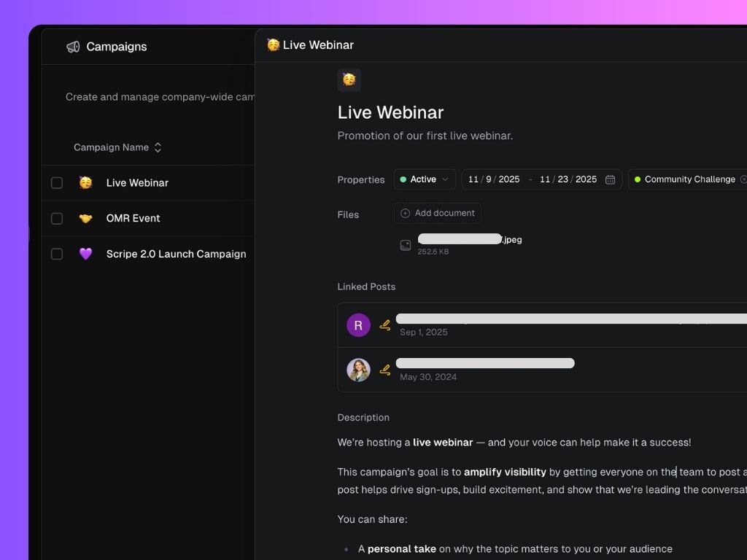Click the 'You can share:' line

pyautogui.click(x=373, y=519)
